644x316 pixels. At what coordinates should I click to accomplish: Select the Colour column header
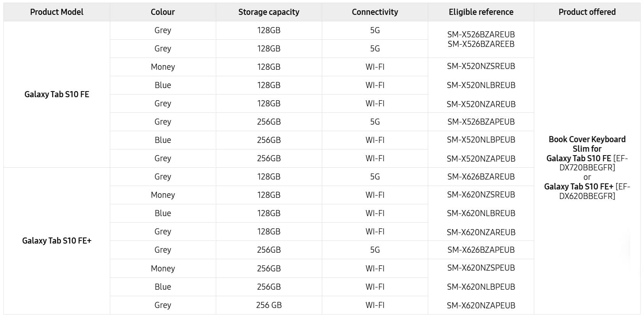(x=163, y=12)
